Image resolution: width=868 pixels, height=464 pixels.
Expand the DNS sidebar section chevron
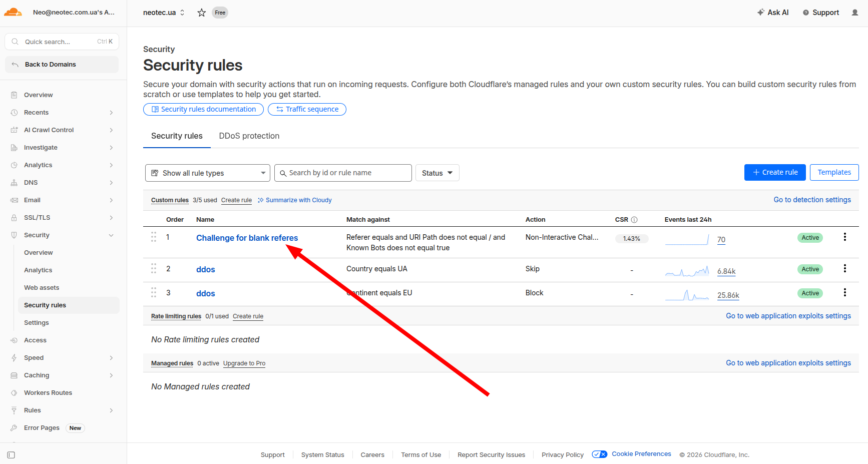click(x=111, y=183)
